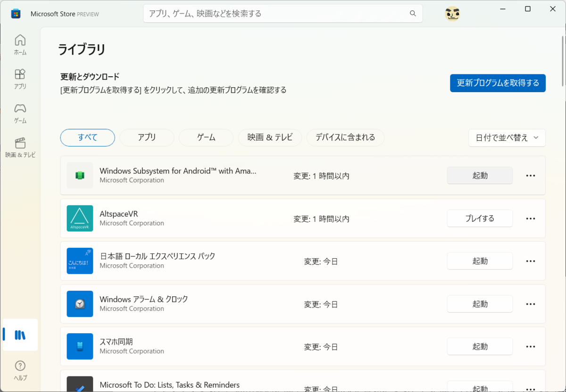This screenshot has height=392, width=566.
Task: Click プレイする for AltspaceVR
Action: (x=480, y=218)
